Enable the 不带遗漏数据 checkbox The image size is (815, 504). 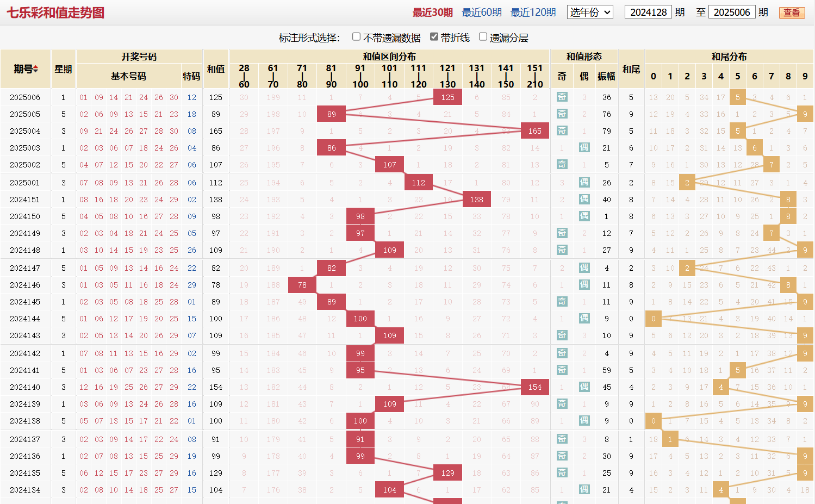click(356, 37)
